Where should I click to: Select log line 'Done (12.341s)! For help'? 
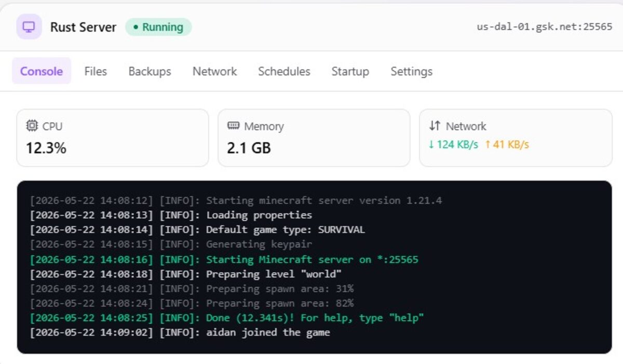227,317
